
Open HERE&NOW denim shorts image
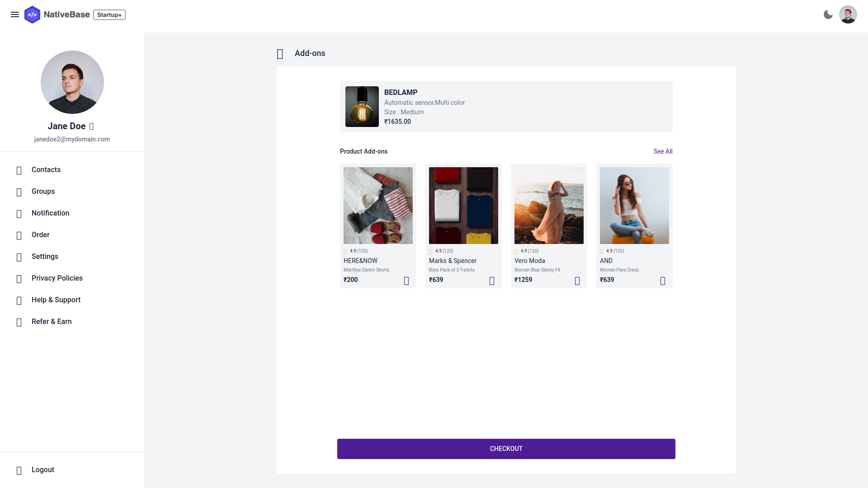pos(378,206)
